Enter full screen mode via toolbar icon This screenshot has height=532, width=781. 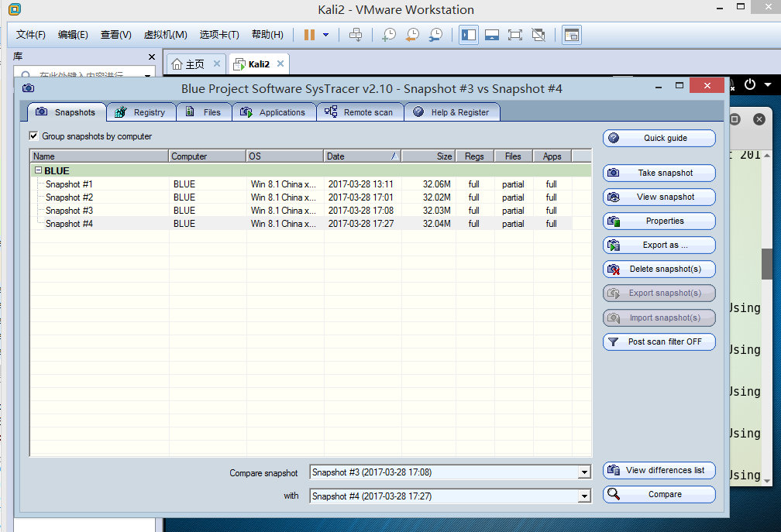point(515,35)
